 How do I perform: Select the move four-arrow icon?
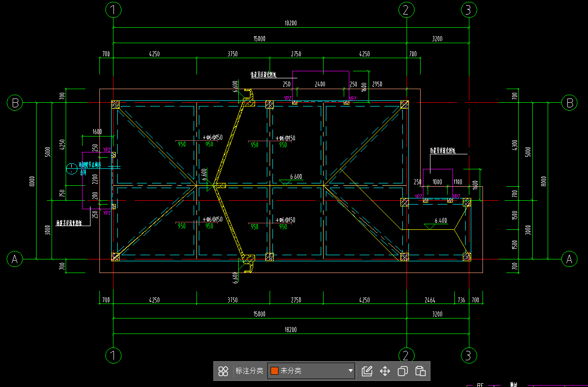coord(384,371)
